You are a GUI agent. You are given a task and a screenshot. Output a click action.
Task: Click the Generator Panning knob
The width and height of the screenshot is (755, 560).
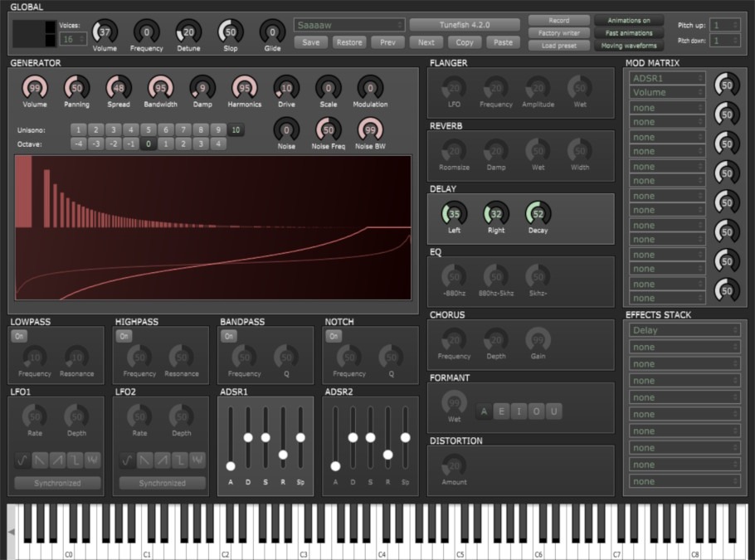(x=76, y=88)
